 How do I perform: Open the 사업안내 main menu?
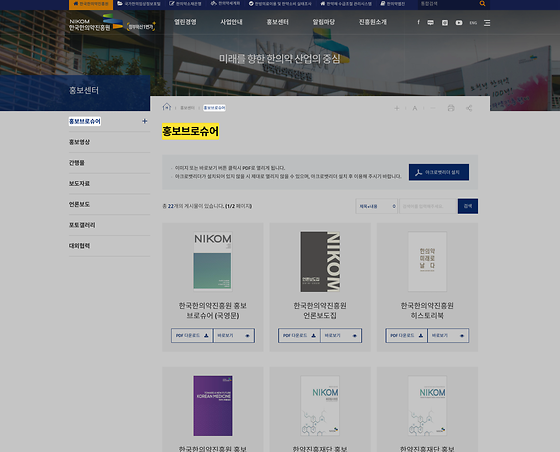tap(231, 22)
